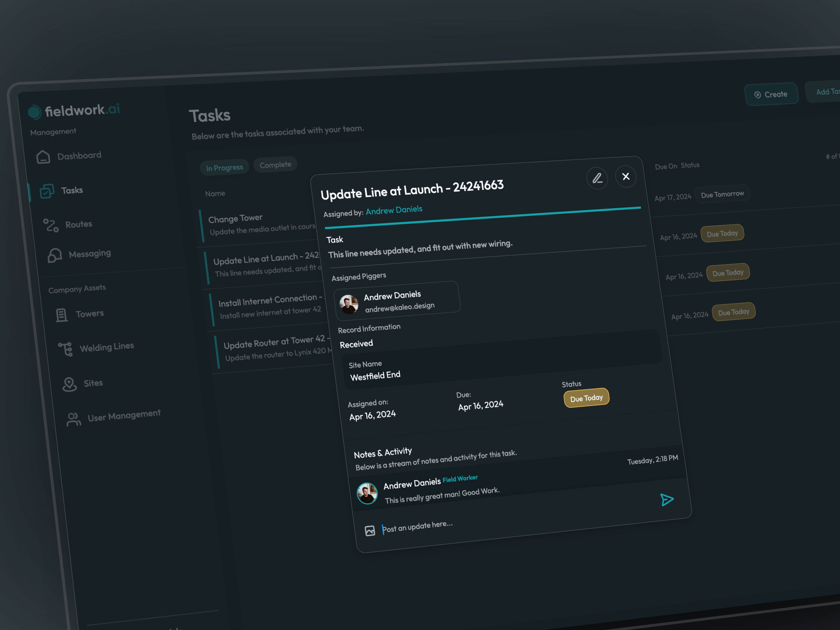Viewport: 840px width, 630px height.
Task: Click the icon inside the Create button
Action: point(758,95)
